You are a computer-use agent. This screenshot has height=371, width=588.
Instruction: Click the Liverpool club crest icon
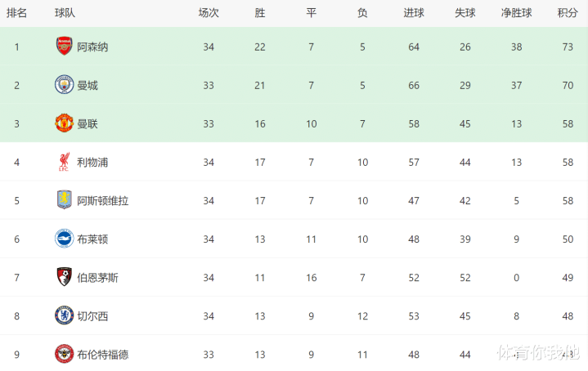pyautogui.click(x=64, y=162)
